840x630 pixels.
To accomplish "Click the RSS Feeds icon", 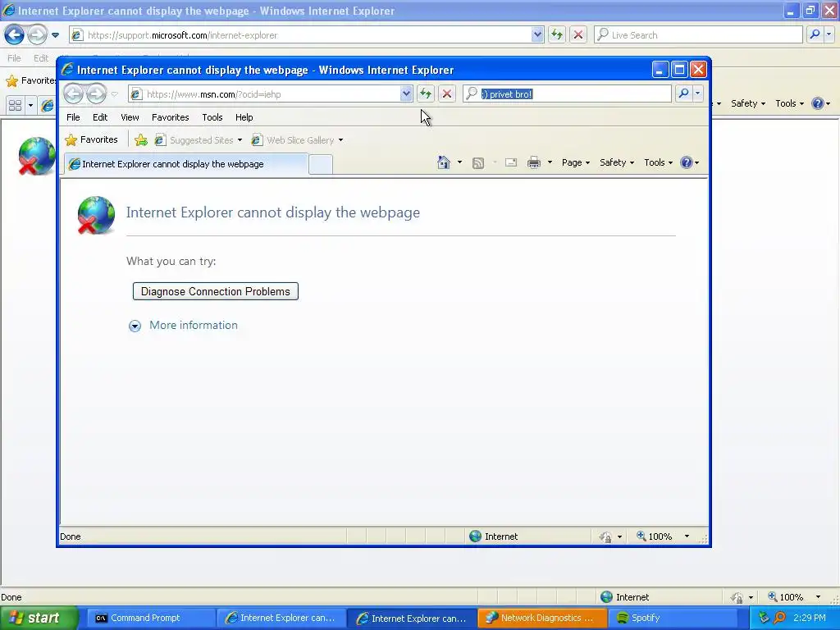I will pyautogui.click(x=478, y=163).
